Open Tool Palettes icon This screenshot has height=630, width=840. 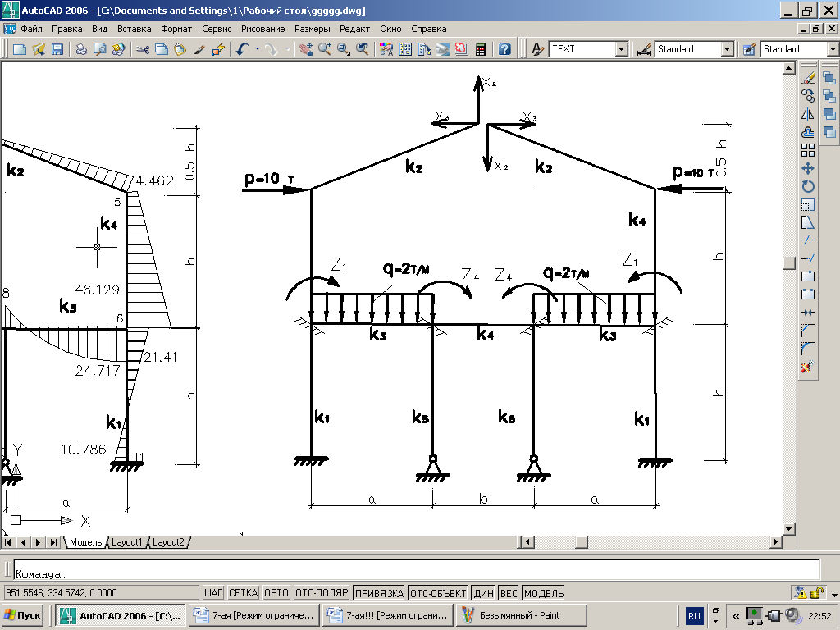coord(424,49)
